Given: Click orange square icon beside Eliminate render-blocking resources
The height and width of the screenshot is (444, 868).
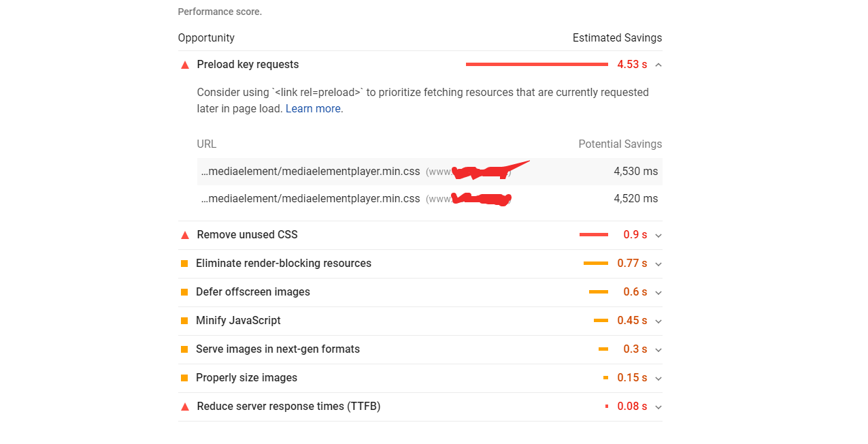Looking at the screenshot, I should [x=184, y=264].
